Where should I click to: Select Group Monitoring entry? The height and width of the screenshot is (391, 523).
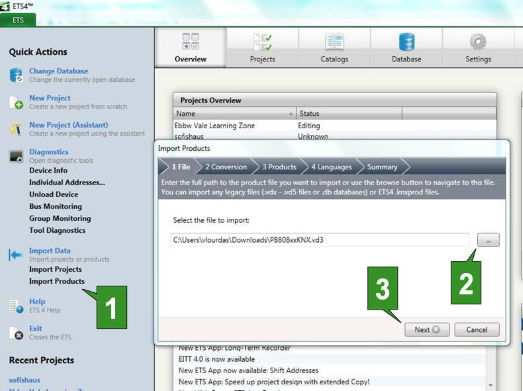tap(60, 219)
